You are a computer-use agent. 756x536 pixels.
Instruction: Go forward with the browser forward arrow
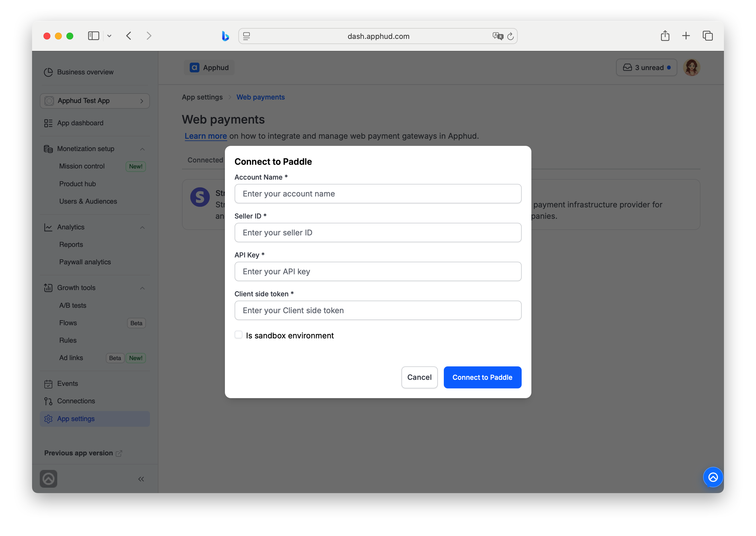(149, 36)
